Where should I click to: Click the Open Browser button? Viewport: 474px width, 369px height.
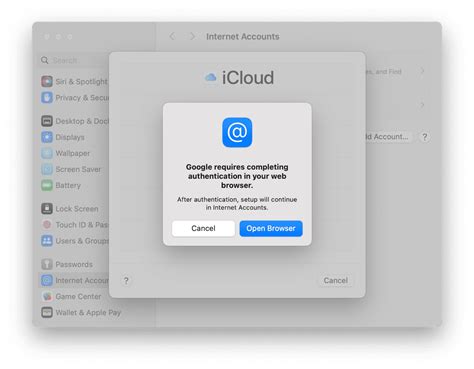[x=271, y=228]
